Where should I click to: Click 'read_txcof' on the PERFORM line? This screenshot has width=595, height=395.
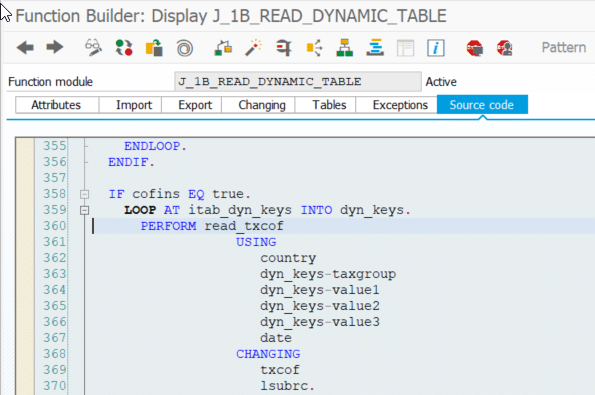point(244,226)
